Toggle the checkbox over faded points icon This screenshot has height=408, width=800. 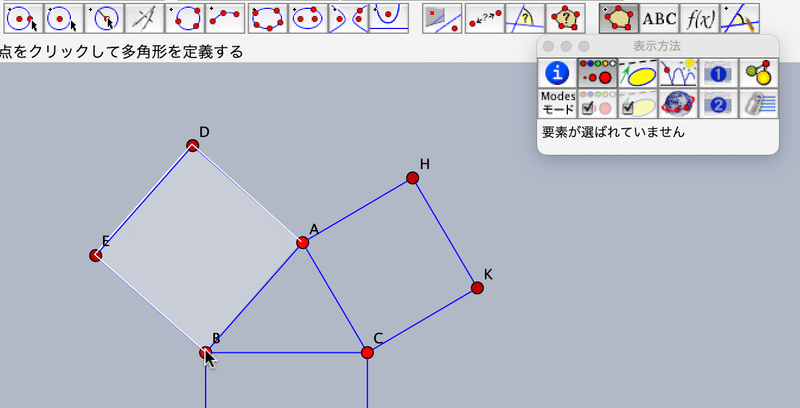tap(597, 104)
